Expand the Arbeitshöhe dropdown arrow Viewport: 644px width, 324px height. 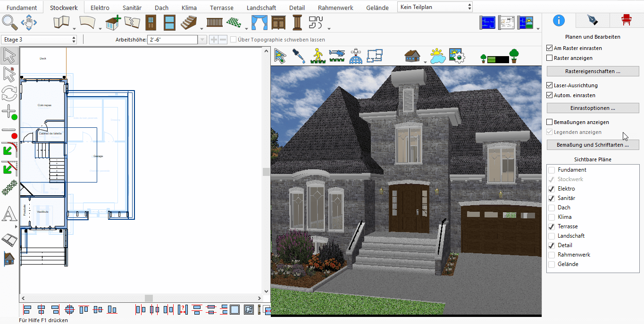[202, 40]
